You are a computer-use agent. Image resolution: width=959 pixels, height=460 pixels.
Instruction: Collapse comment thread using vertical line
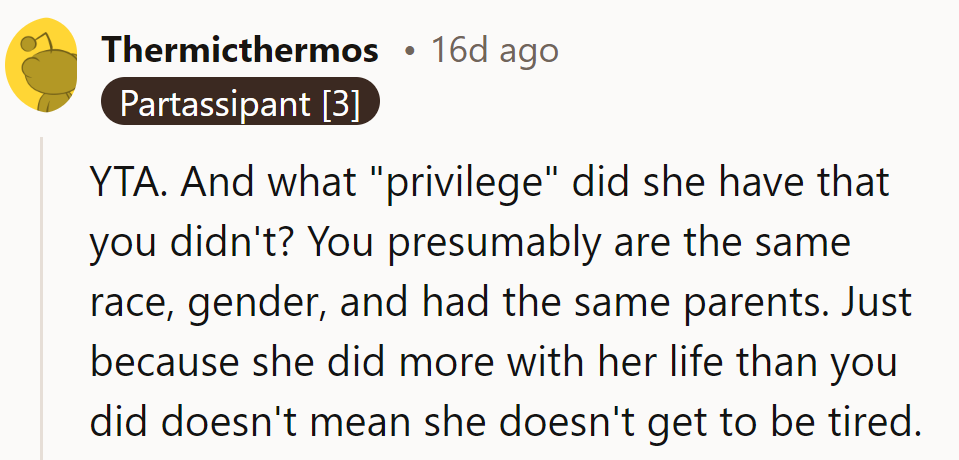tap(41, 300)
